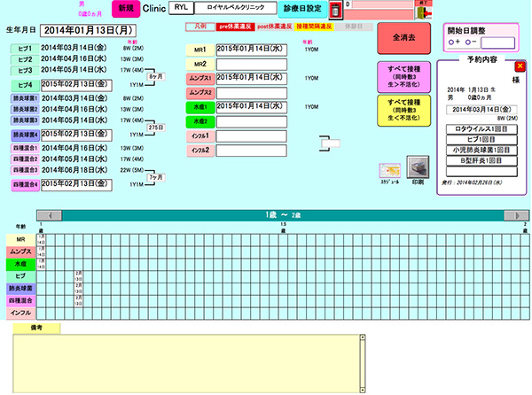Click the yellow すべて接種 生<不活化 button
532x395 pixels.
pyautogui.click(x=403, y=110)
